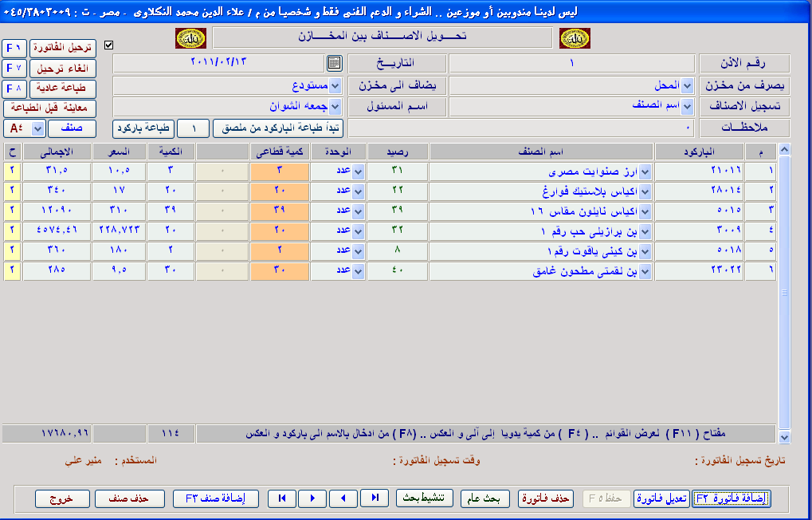Expand the مستودع destination warehouse dropdown
Viewport: 812px width, 520px height.
pyautogui.click(x=335, y=85)
